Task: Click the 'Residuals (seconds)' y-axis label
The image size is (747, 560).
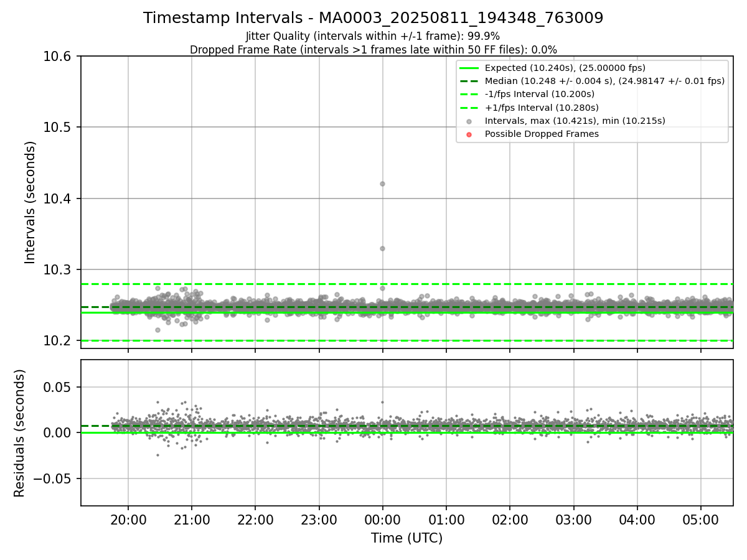Action: coord(19,433)
